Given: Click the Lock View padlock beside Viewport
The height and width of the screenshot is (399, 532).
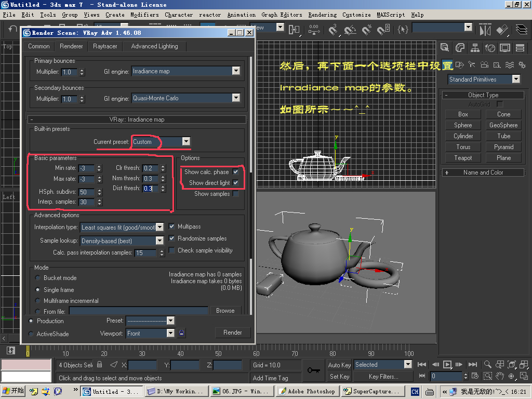Looking at the screenshot, I should point(181,333).
